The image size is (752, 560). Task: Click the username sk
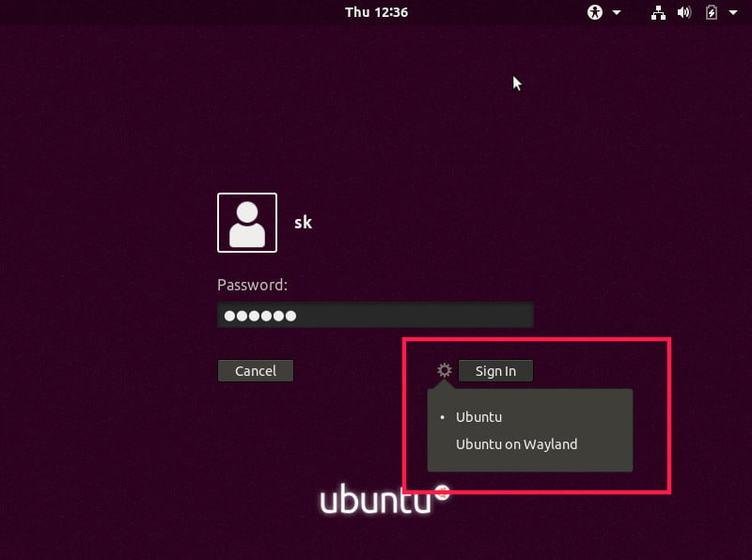303,223
